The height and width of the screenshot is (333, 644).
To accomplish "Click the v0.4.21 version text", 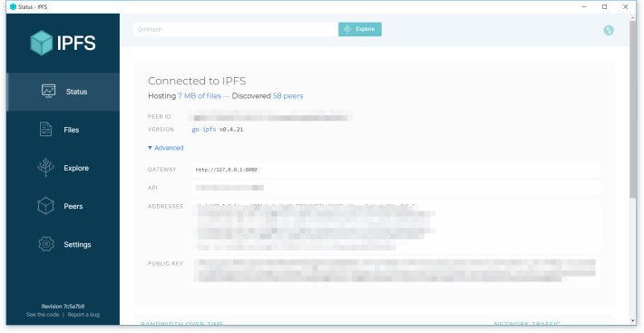I will click(x=231, y=130).
